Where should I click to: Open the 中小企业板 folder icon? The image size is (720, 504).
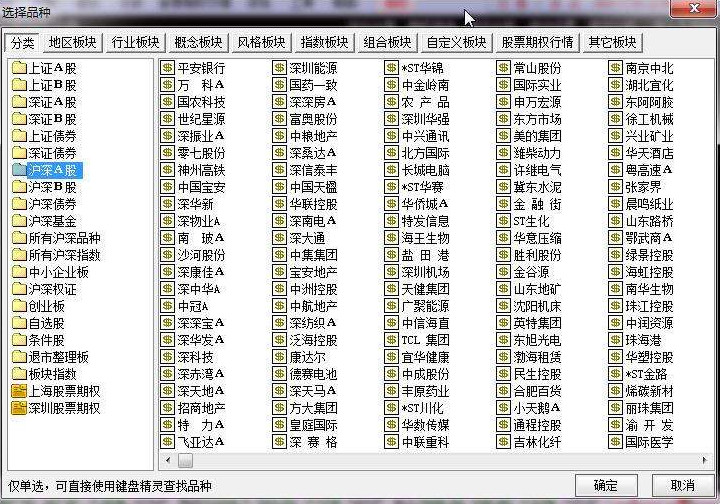pos(19,272)
